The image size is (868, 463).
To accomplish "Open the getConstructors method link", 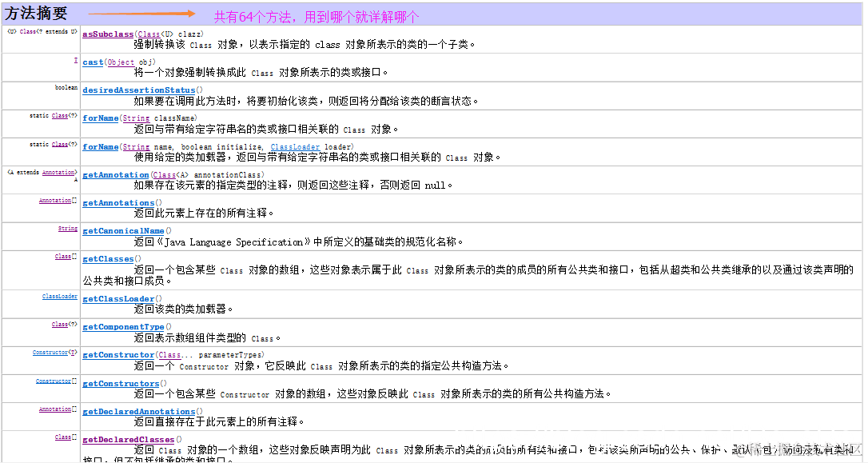I will (121, 384).
